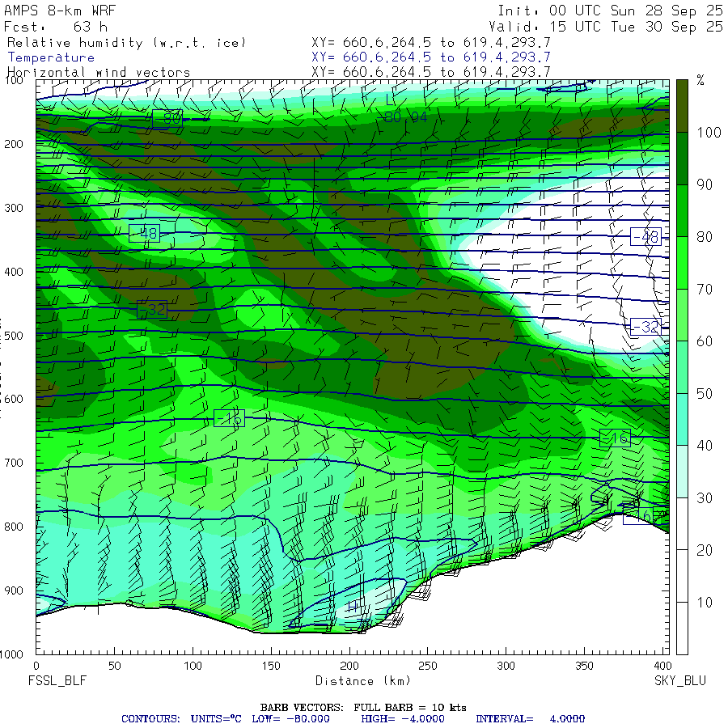Viewport: 728px width, 728px height.
Task: Click the colorbar '30' value label
Action: click(705, 498)
